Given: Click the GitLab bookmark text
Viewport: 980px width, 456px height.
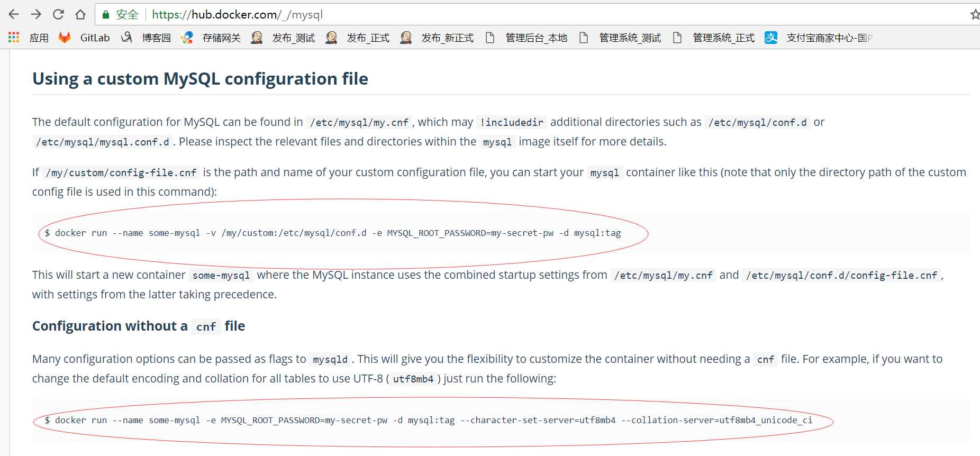Looking at the screenshot, I should point(95,38).
